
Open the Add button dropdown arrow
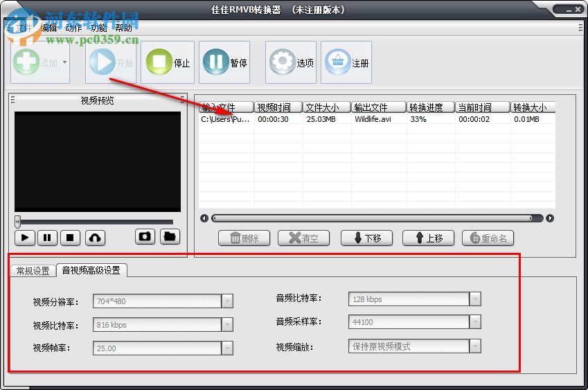tap(65, 62)
